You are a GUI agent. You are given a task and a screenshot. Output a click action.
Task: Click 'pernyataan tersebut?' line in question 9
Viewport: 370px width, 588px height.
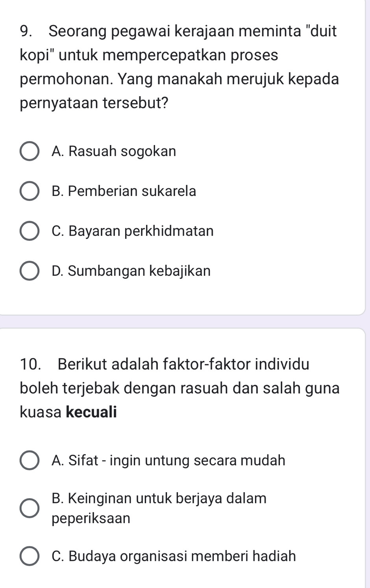(94, 103)
